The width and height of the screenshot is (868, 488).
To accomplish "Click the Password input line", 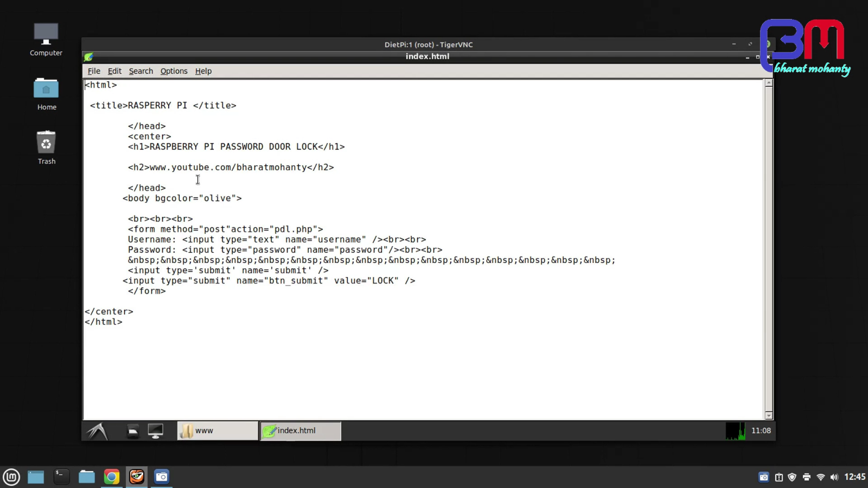I will [x=285, y=250].
